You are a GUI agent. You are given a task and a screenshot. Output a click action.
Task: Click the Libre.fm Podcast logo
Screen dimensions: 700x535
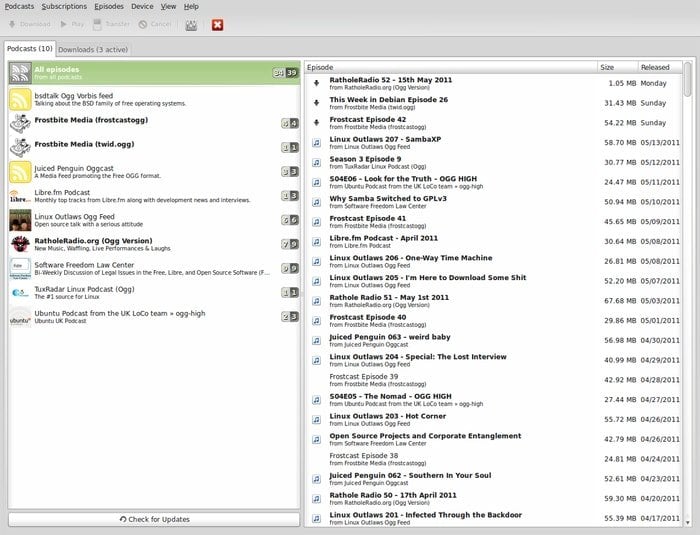click(x=20, y=196)
